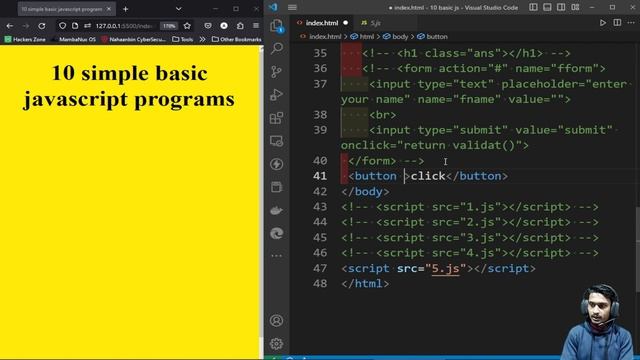Show additional activity bar views (ellipsis)
Viewport: 640px width, 360px height.
pyautogui.click(x=277, y=256)
